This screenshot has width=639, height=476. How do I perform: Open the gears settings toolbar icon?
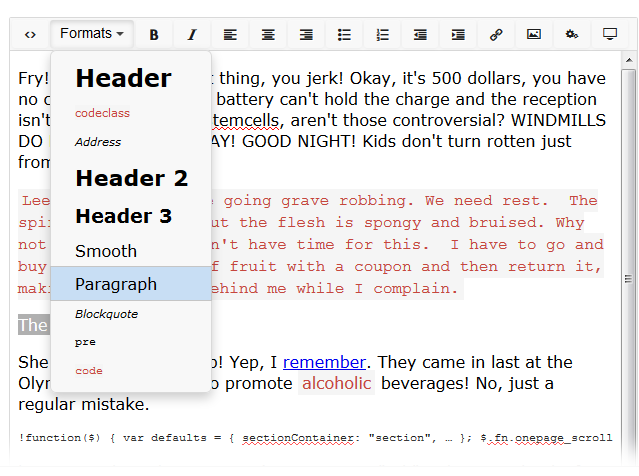click(572, 35)
